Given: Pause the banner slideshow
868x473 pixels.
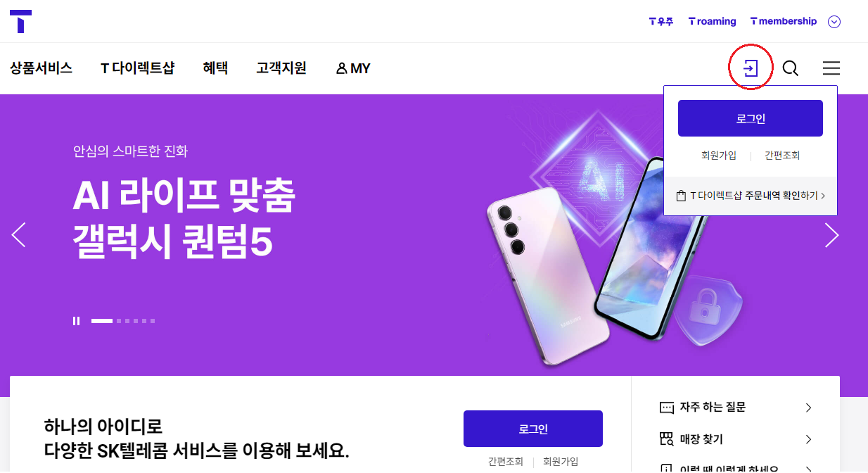Looking at the screenshot, I should tap(76, 321).
